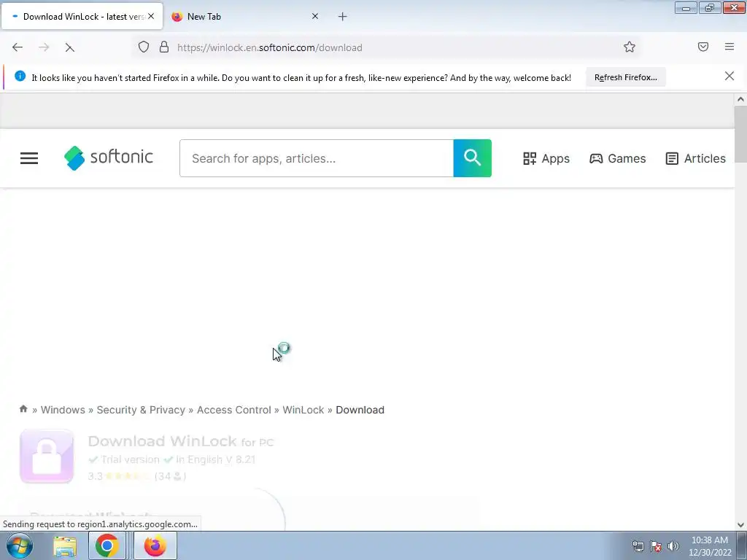The width and height of the screenshot is (747, 560).
Task: Click the home icon in breadcrumb
Action: pyautogui.click(x=23, y=409)
